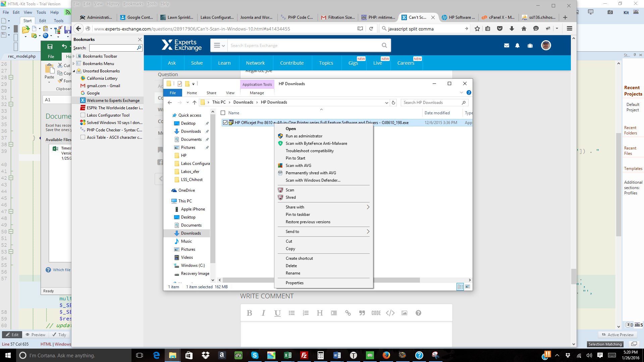Open File Explorer from Windows taskbar
644x362 pixels.
[x=172, y=355]
